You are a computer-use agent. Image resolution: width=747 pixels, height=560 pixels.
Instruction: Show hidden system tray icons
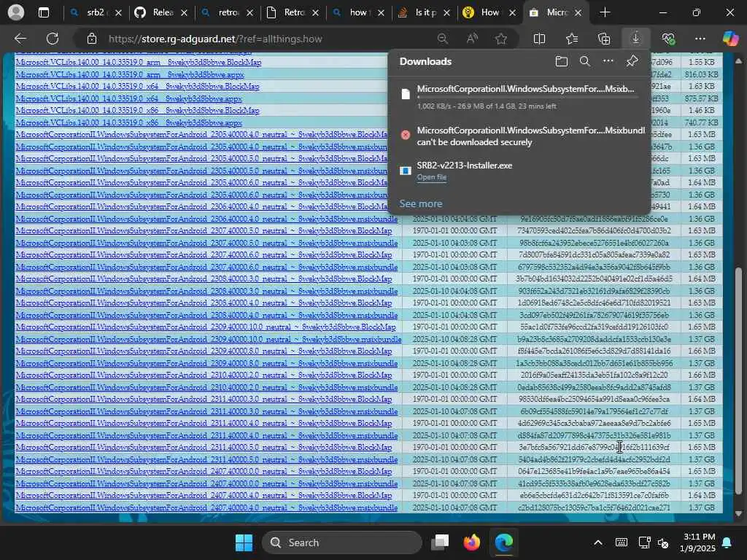pyautogui.click(x=598, y=542)
